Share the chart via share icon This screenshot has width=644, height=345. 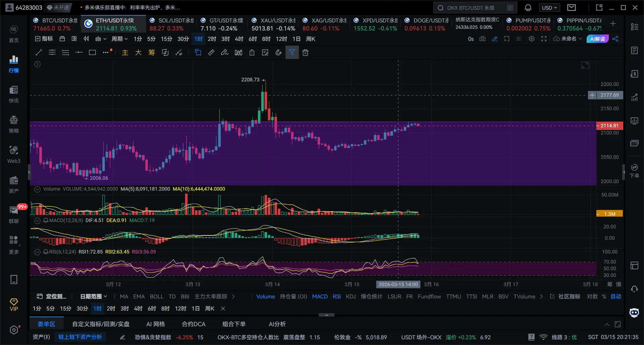[x=615, y=39]
